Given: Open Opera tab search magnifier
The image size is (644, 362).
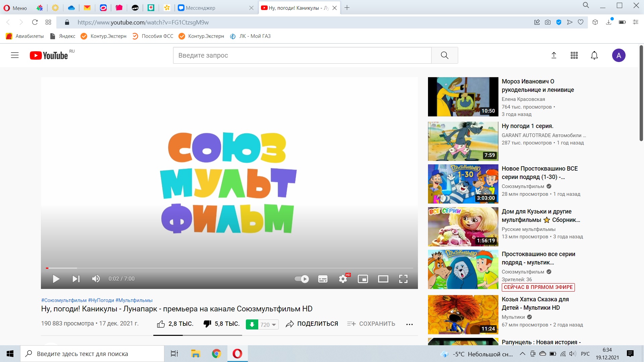Looking at the screenshot, I should (586, 5).
